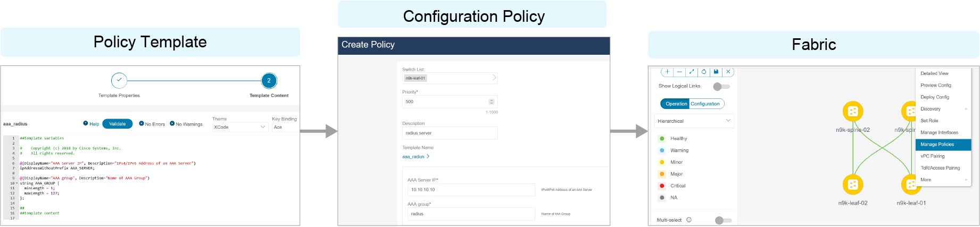Click the Help link
This screenshot has width=980, height=227.
click(94, 124)
